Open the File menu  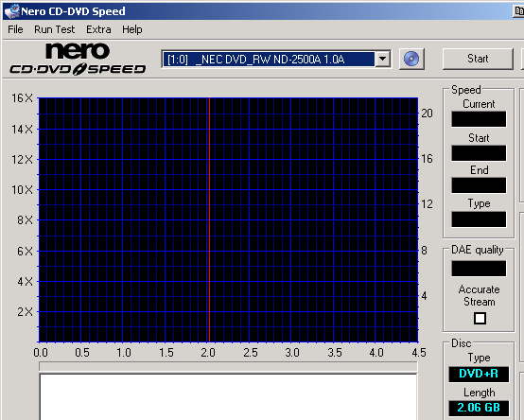pos(15,29)
